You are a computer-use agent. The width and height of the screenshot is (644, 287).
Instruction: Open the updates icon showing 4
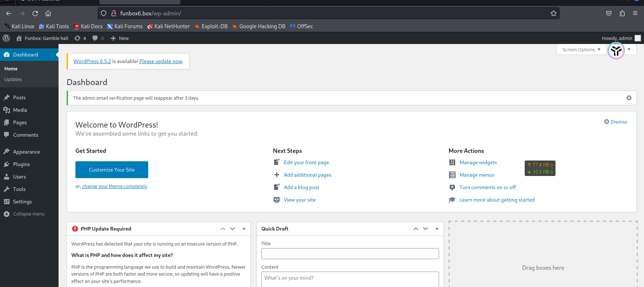(80, 38)
